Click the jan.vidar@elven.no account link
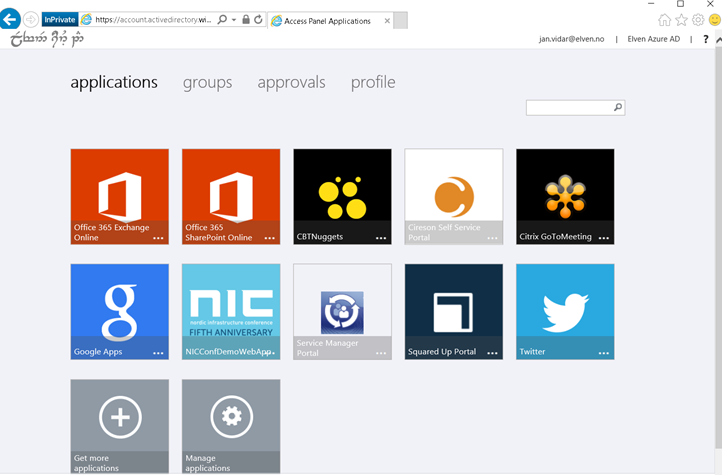Viewport: 722px width, 475px height. [x=571, y=39]
